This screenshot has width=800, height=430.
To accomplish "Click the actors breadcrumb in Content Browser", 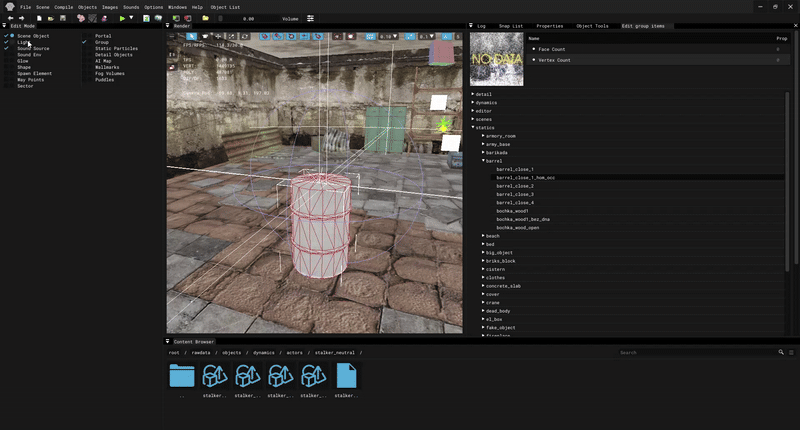I will click(x=294, y=352).
